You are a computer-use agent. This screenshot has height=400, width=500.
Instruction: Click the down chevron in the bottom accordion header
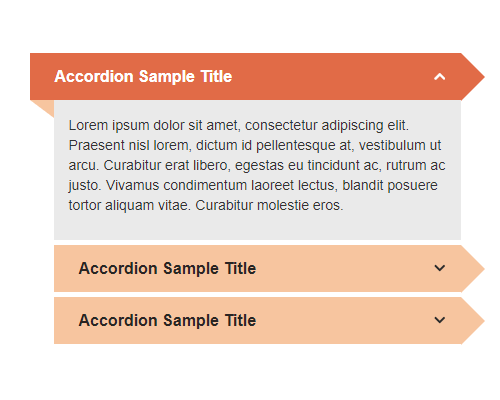440,320
